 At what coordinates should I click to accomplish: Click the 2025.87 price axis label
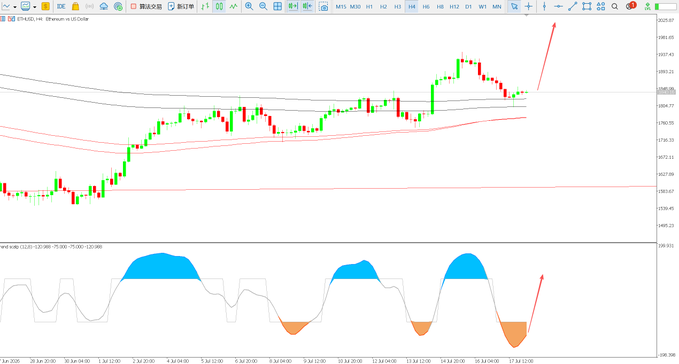coord(666,20)
